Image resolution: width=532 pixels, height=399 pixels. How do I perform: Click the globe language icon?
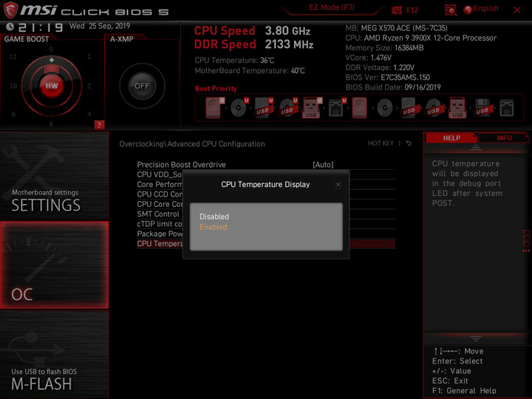(x=468, y=10)
